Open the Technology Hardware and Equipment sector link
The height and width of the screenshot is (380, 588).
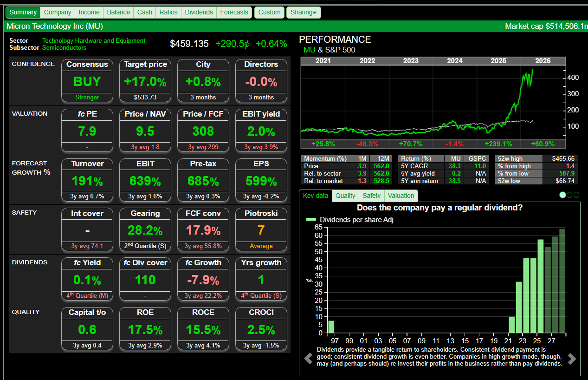click(94, 41)
